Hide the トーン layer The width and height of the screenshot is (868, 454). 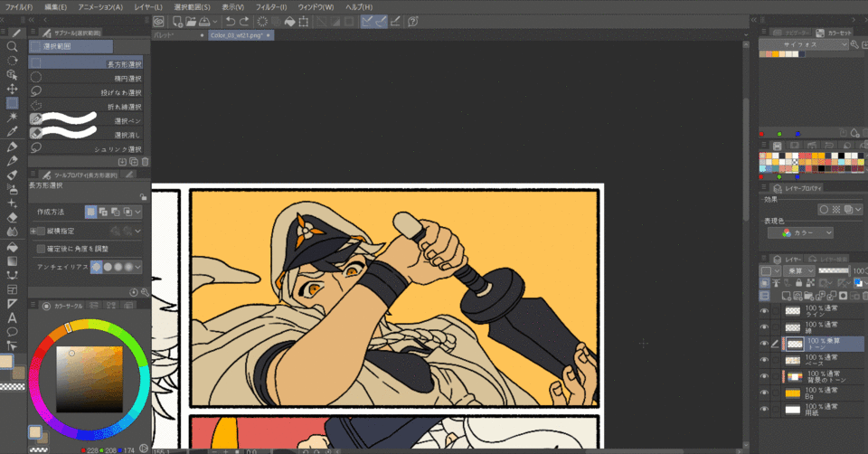[x=765, y=344]
